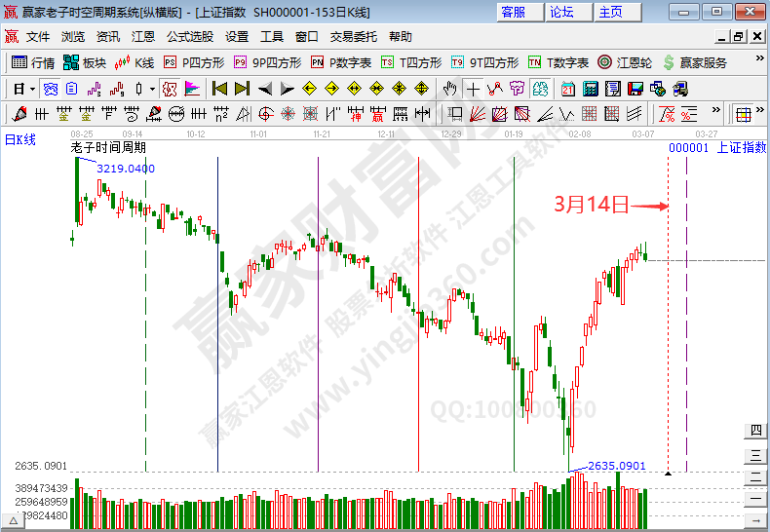Click the save floppy disk icon

(x=635, y=89)
